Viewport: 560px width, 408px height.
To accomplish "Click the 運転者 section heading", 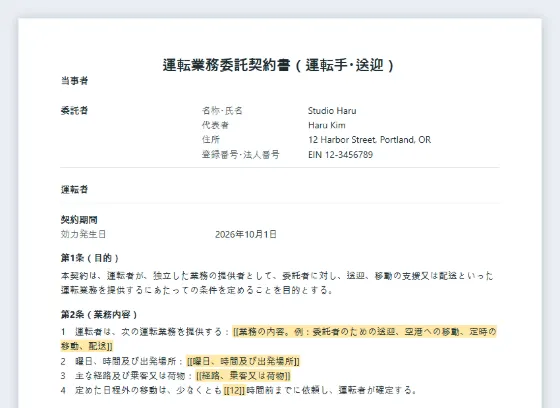I will point(74,189).
